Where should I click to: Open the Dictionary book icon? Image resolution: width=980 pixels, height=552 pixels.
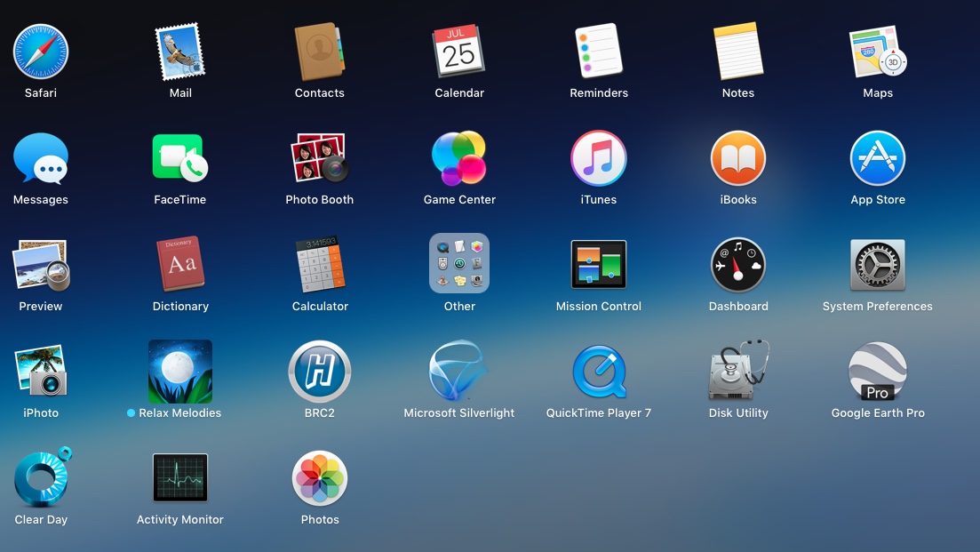pyautogui.click(x=180, y=265)
